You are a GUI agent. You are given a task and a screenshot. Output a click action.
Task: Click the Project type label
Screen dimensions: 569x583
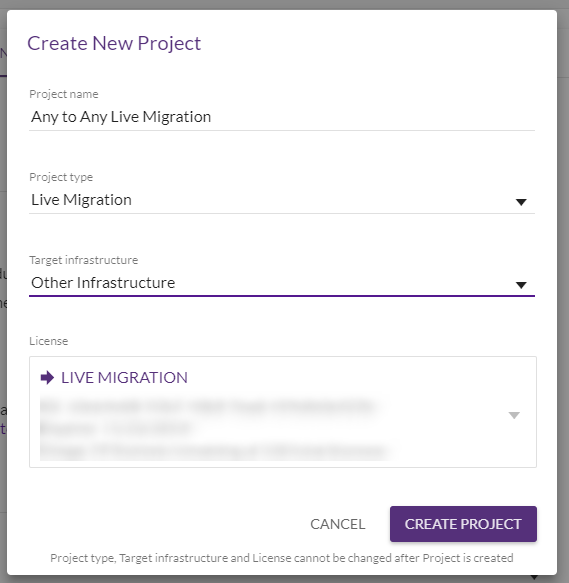click(x=61, y=177)
